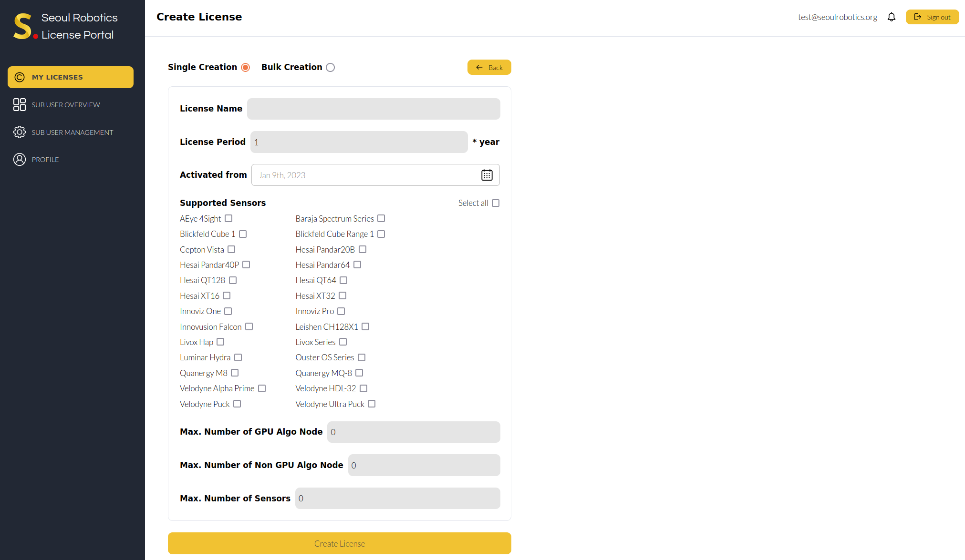Check Cepton Vista sensor

[x=231, y=249]
